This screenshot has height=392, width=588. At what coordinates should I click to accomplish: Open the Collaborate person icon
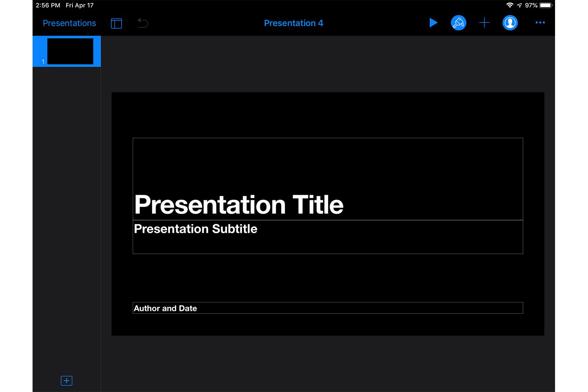[510, 23]
